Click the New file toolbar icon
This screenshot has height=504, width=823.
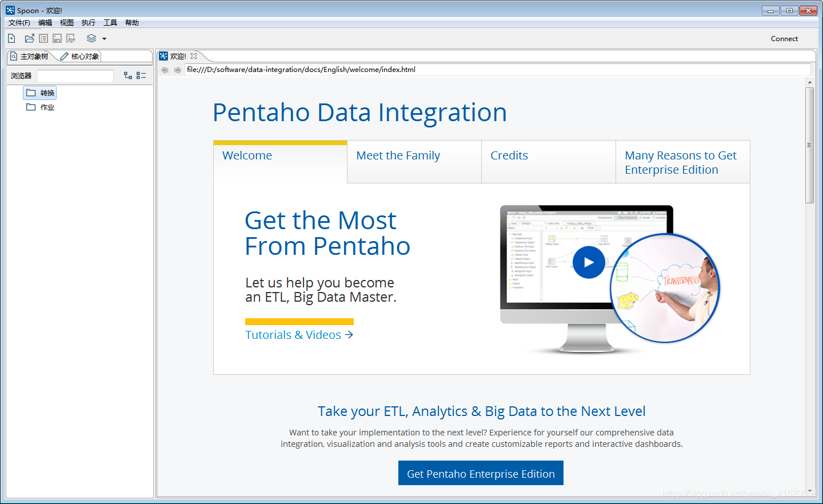[11, 38]
